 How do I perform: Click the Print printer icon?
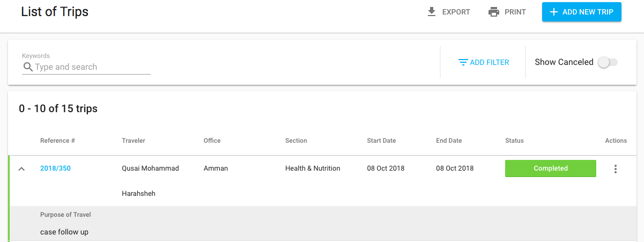[494, 12]
